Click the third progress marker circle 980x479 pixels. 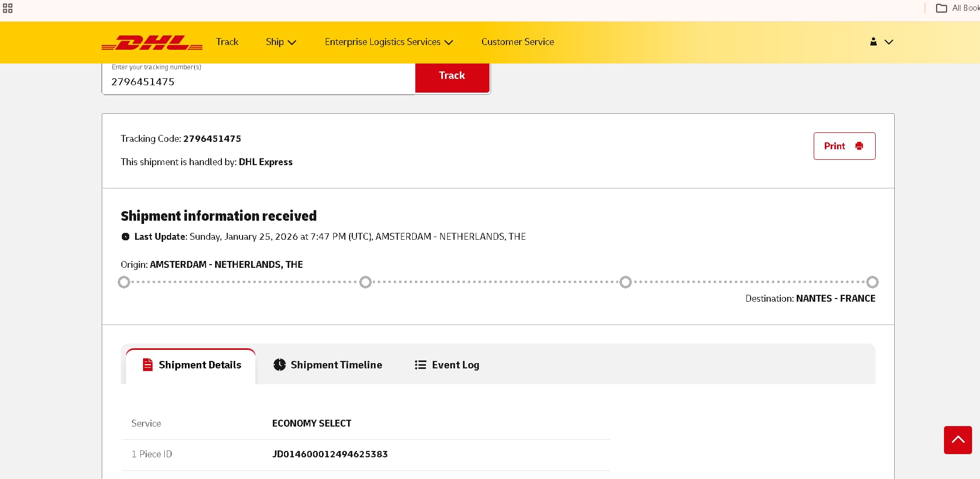[x=626, y=282]
